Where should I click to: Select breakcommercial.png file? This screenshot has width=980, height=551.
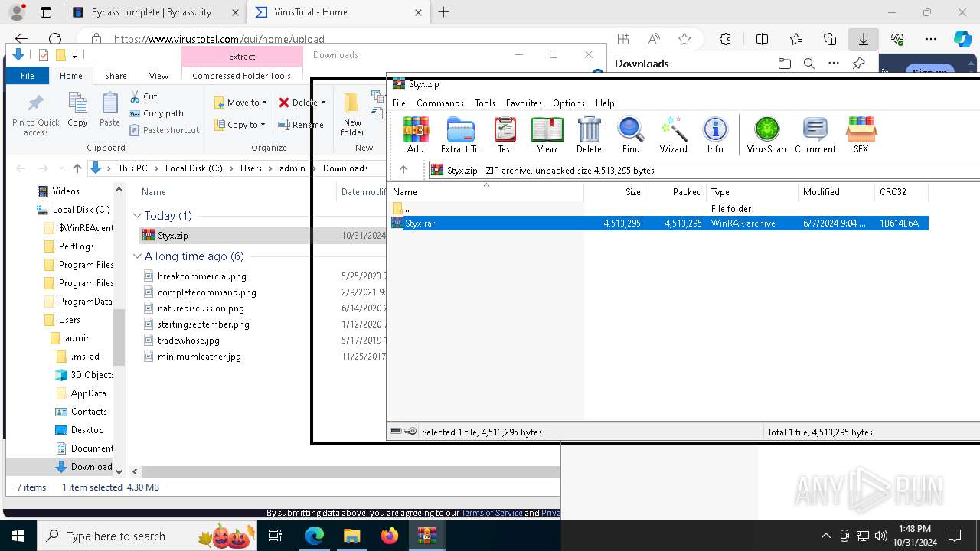click(x=201, y=275)
